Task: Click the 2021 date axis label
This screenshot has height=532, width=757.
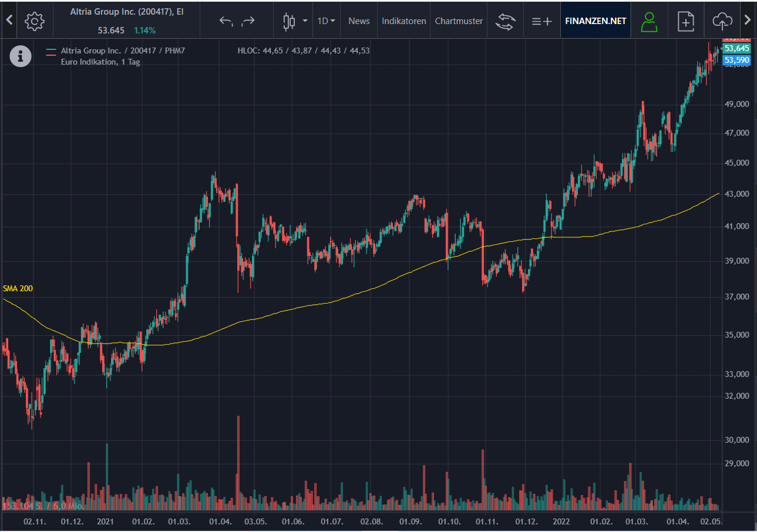Action: [106, 521]
